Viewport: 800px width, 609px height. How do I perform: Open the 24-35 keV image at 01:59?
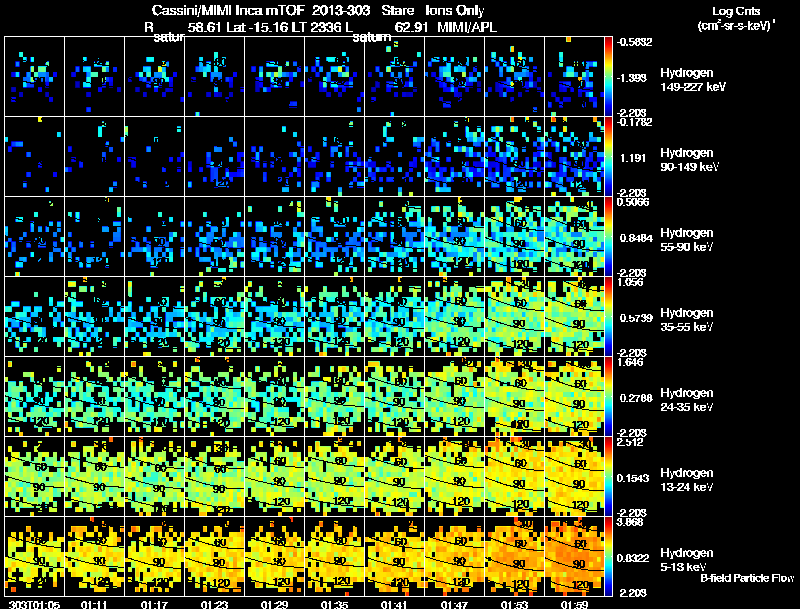[x=574, y=397]
